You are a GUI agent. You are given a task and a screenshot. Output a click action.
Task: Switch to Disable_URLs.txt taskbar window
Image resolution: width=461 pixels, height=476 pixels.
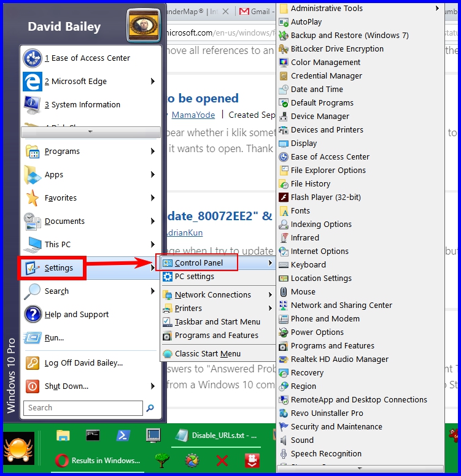point(216,436)
